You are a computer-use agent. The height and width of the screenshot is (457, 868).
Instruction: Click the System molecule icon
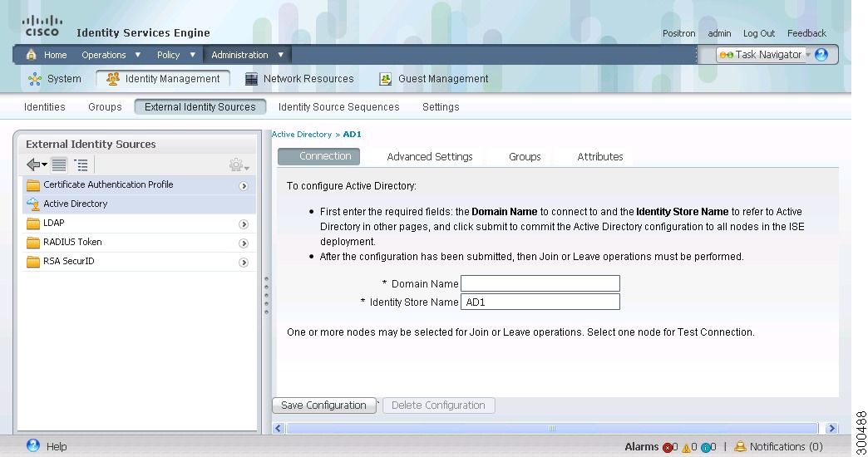click(35, 79)
